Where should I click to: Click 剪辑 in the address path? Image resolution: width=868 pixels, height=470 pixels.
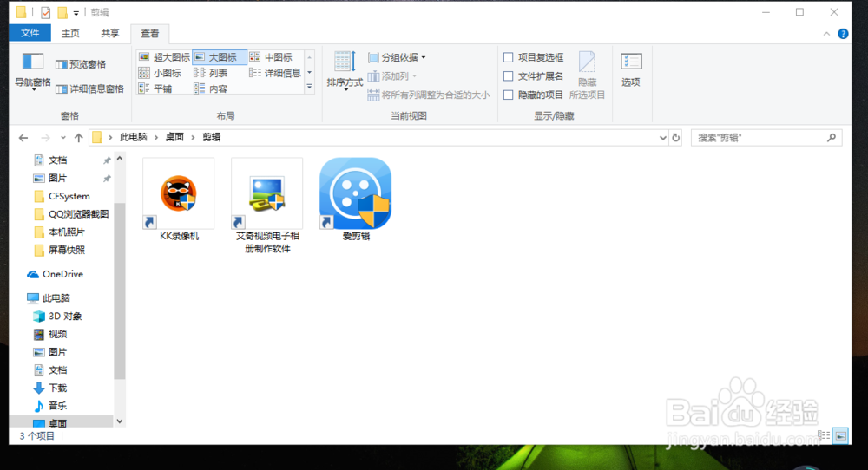(x=212, y=137)
